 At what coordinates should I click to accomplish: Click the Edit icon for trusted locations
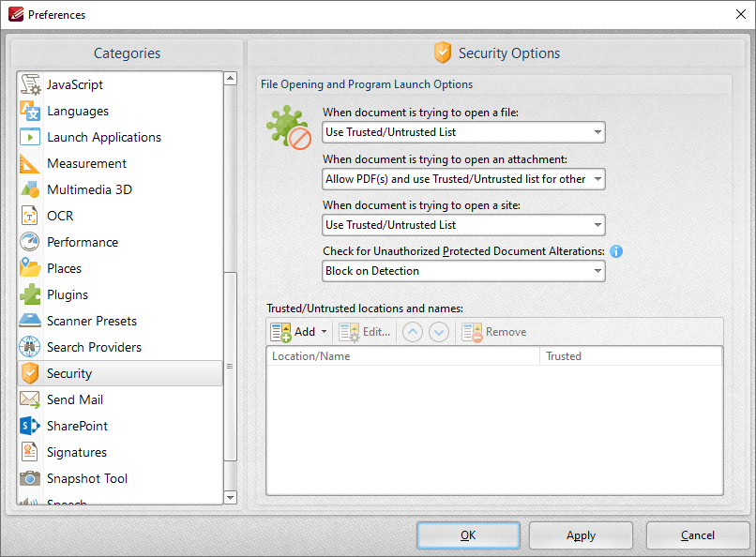click(349, 331)
